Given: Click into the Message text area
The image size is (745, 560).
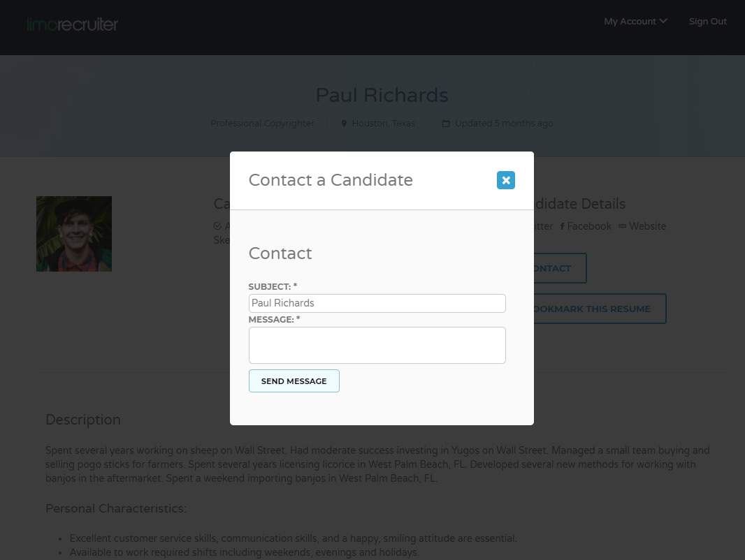Looking at the screenshot, I should (377, 345).
